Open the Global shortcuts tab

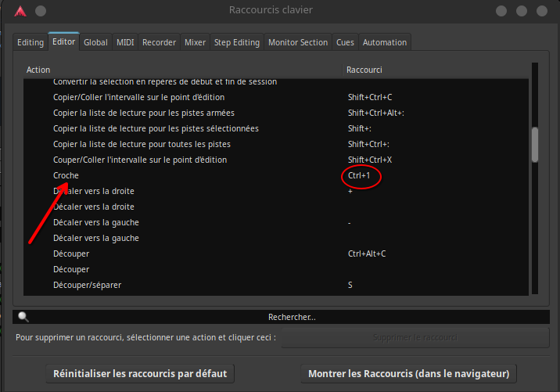point(95,42)
